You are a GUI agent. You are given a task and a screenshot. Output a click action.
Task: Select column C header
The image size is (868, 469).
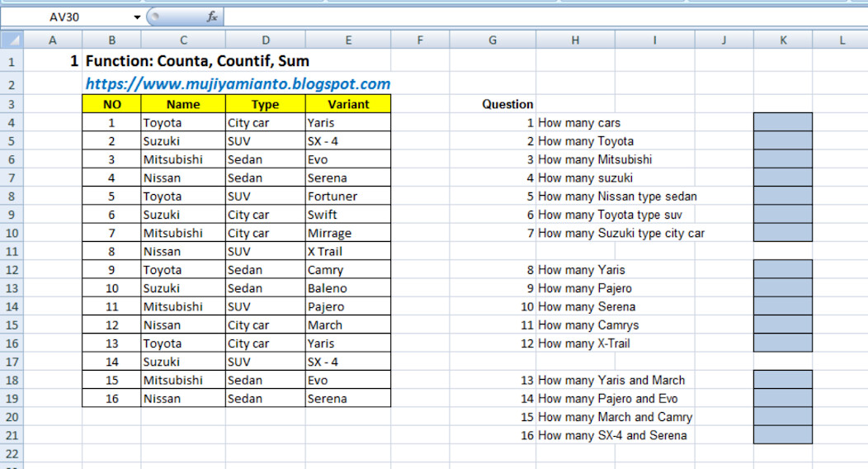183,40
